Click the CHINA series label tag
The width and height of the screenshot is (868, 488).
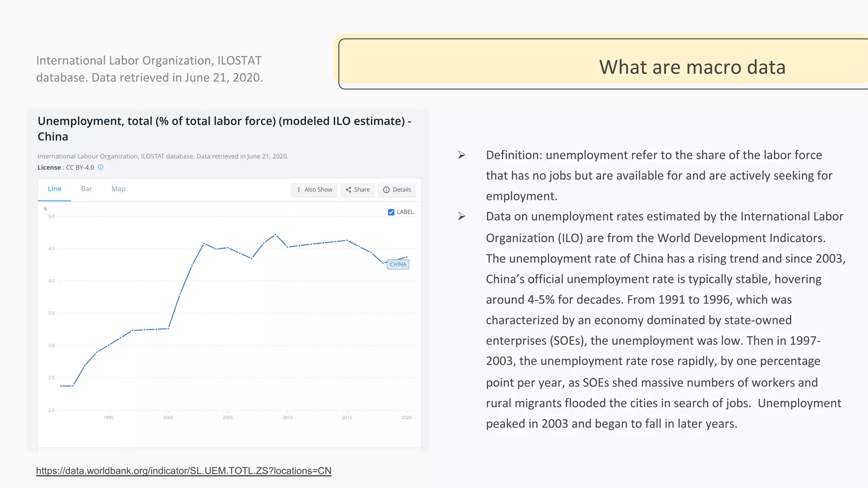[x=398, y=264]
